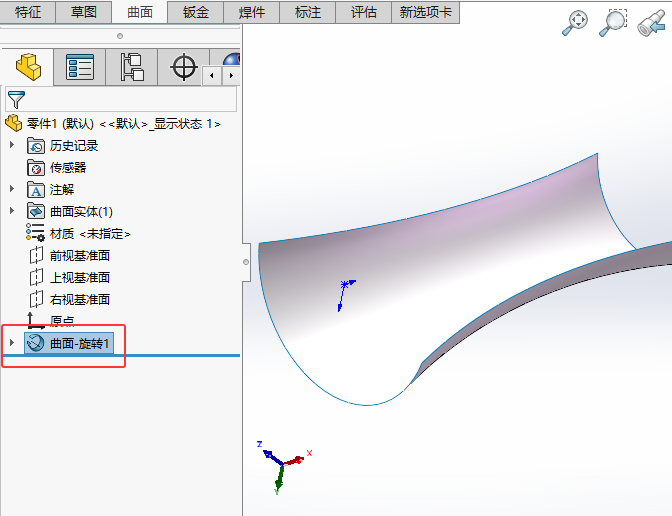Click the 历史记录 folder icon

tap(36, 146)
